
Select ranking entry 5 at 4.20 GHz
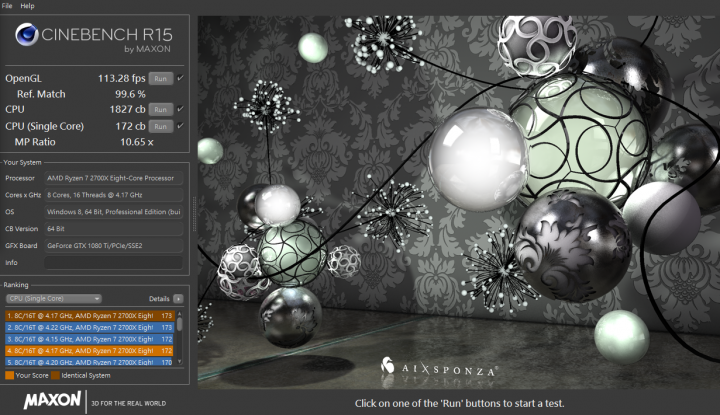90,362
